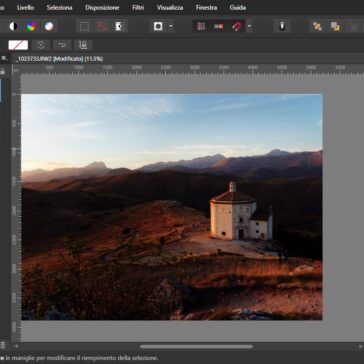The height and width of the screenshot is (364, 364).
Task: Toggle the quick mask button
Action: [x=158, y=26]
